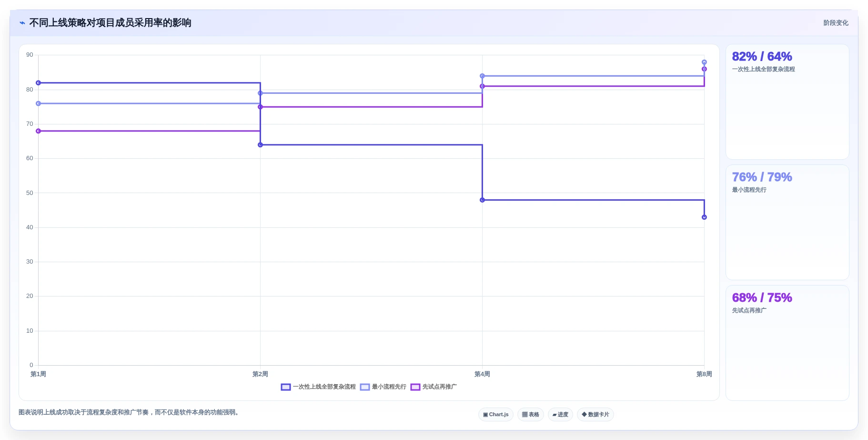Toggle the 先试点再推广 legend entry
Image resolution: width=868 pixels, height=440 pixels.
click(434, 387)
